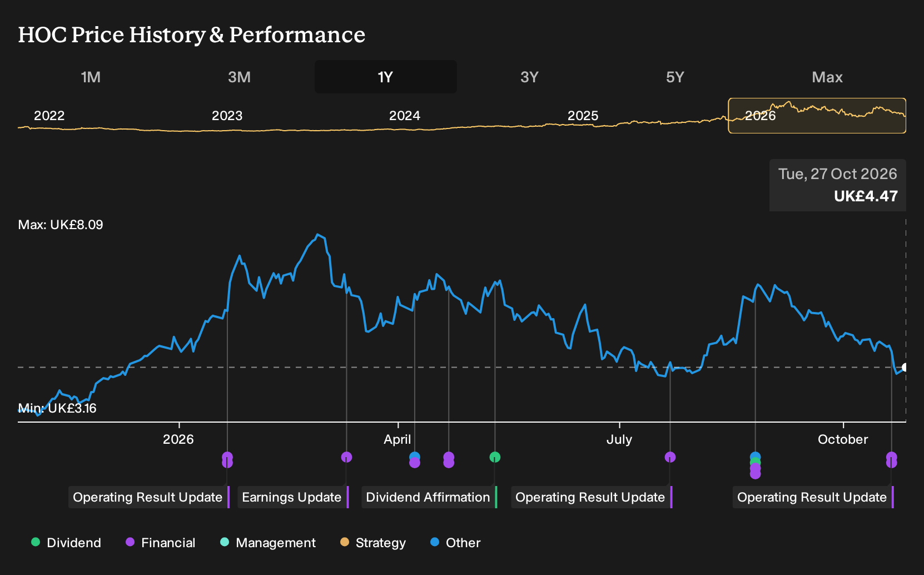Click the 2024 year on the overview chart
The width and height of the screenshot is (924, 575).
405,116
